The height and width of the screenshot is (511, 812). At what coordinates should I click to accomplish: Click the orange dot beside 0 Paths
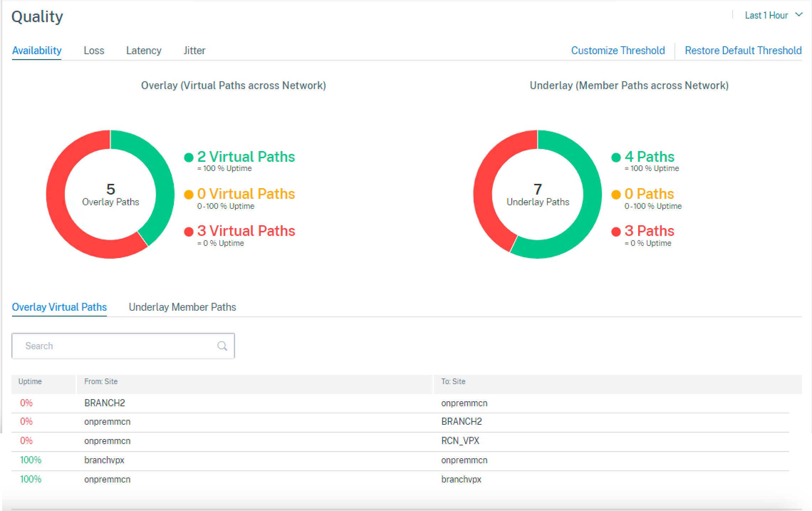[616, 195]
